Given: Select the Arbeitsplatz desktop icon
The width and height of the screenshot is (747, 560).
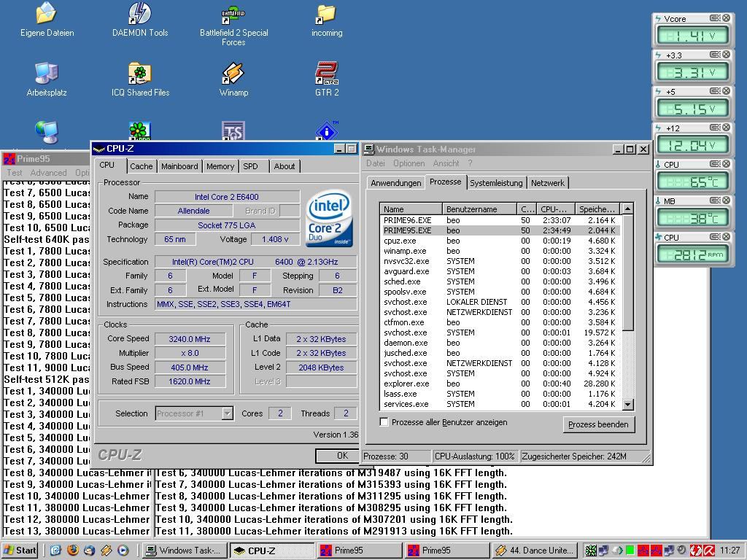Looking at the screenshot, I should click(47, 80).
